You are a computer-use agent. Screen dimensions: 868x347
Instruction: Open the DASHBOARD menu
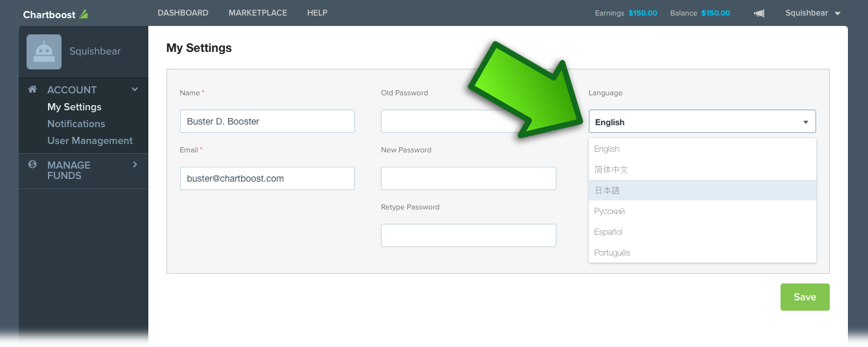click(x=183, y=13)
